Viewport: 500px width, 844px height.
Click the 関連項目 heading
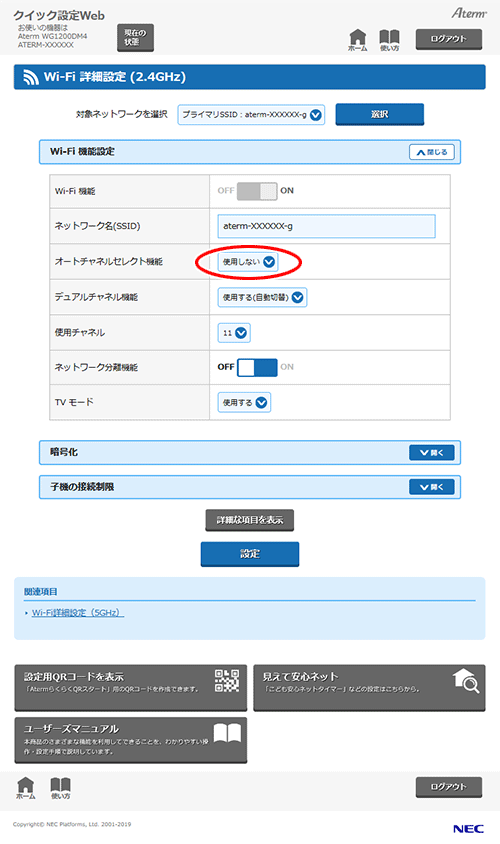40,592
